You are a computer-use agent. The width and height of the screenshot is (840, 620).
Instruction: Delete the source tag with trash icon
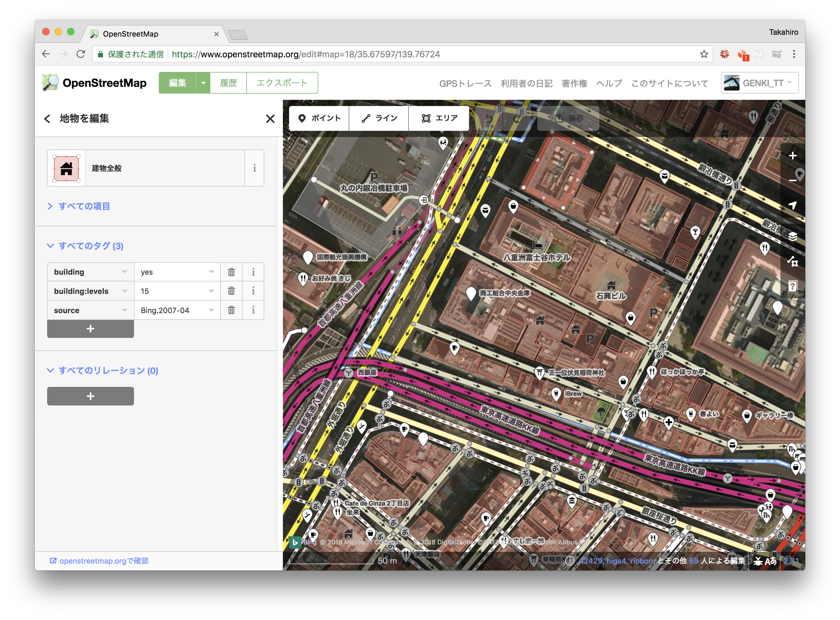pyautogui.click(x=231, y=310)
